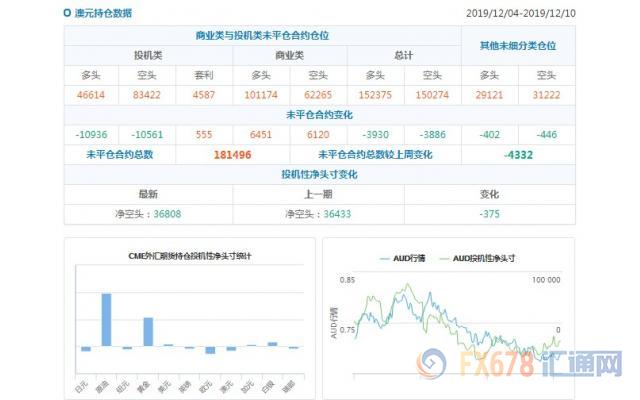Screen dimensions: 640x400
Task: Click the circle icon beside 澳元持仓数据 title
Action: coord(67,13)
